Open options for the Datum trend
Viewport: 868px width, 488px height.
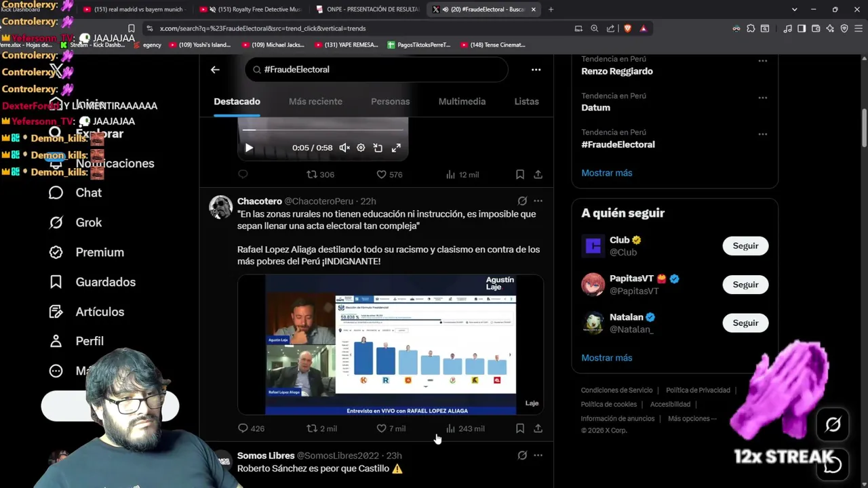762,98
